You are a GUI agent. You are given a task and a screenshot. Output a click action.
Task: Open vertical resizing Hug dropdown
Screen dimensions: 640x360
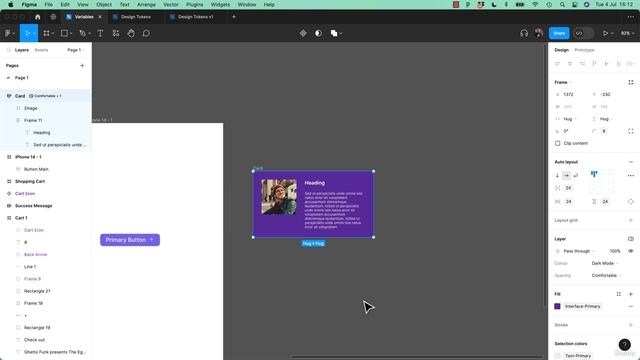coord(606,119)
